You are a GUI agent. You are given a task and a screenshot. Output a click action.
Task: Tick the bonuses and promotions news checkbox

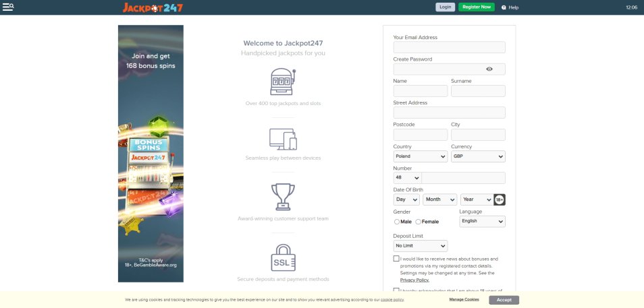(x=396, y=258)
